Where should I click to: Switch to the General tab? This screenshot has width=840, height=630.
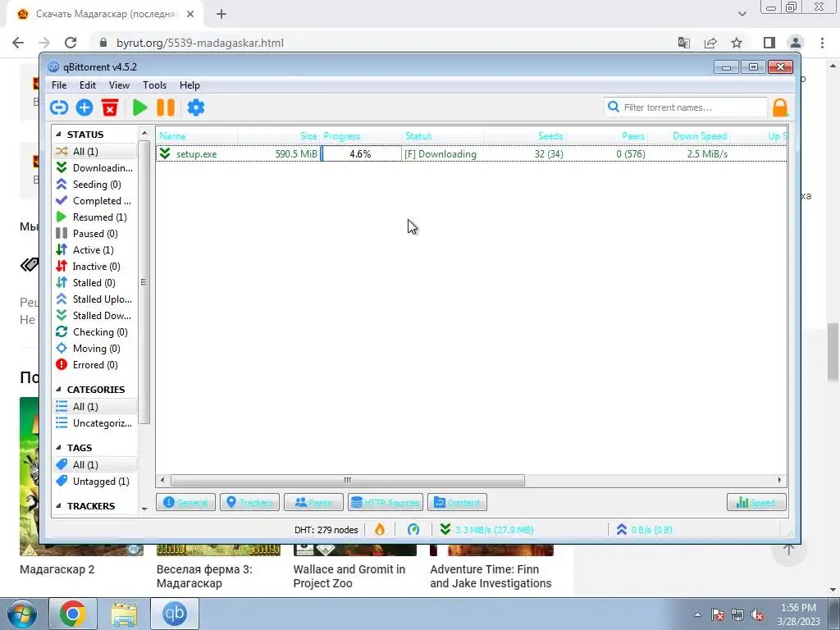(x=185, y=503)
